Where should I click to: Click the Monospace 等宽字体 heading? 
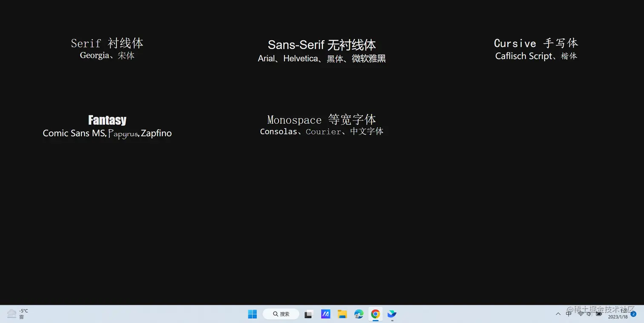click(321, 120)
